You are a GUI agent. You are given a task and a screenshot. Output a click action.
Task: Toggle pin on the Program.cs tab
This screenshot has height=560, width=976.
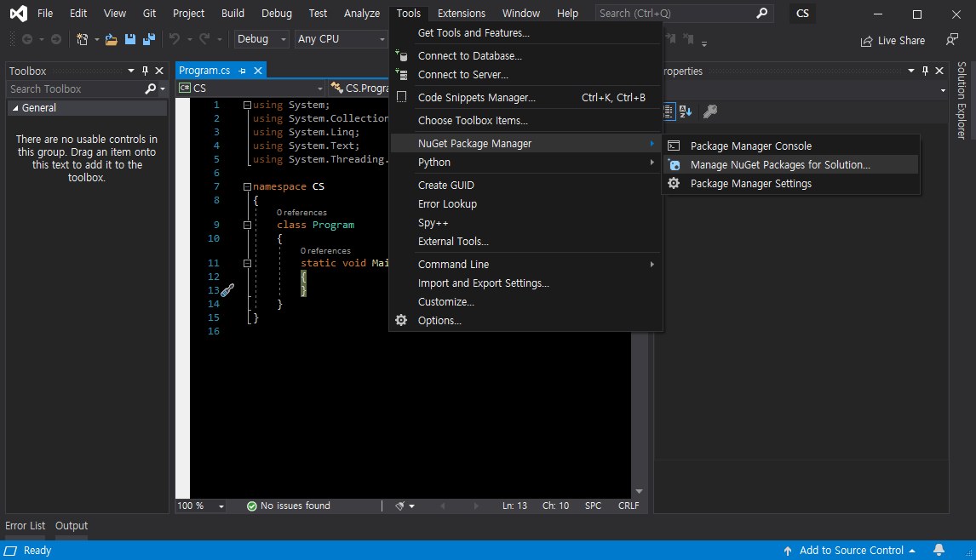[x=242, y=71]
